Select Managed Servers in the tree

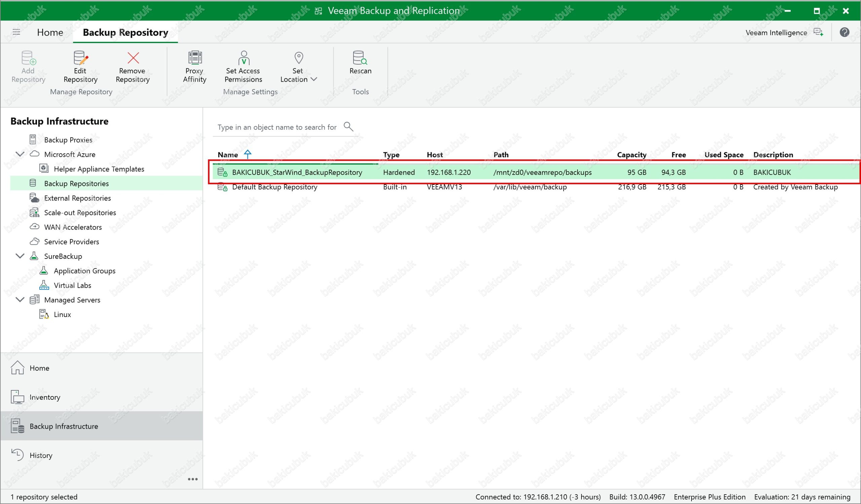pos(72,300)
